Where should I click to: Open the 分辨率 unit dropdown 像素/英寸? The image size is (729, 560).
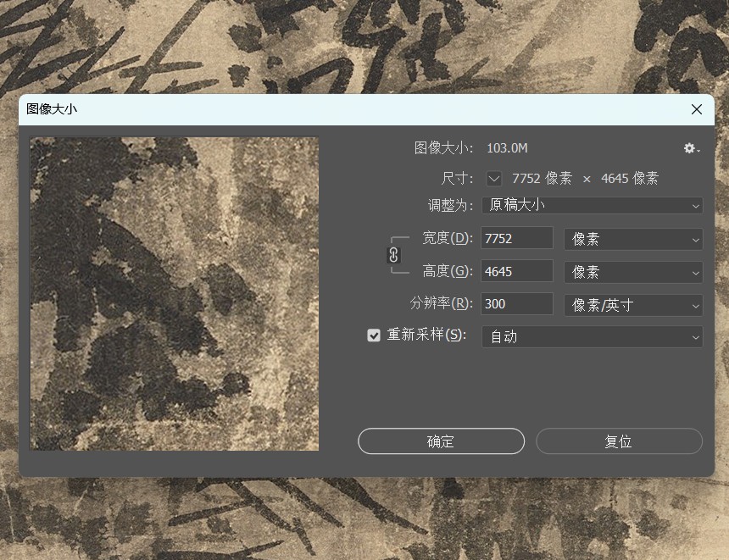[x=633, y=305]
